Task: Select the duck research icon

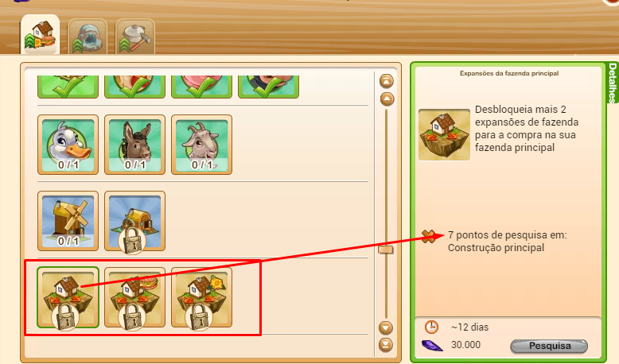Action: coord(68,145)
